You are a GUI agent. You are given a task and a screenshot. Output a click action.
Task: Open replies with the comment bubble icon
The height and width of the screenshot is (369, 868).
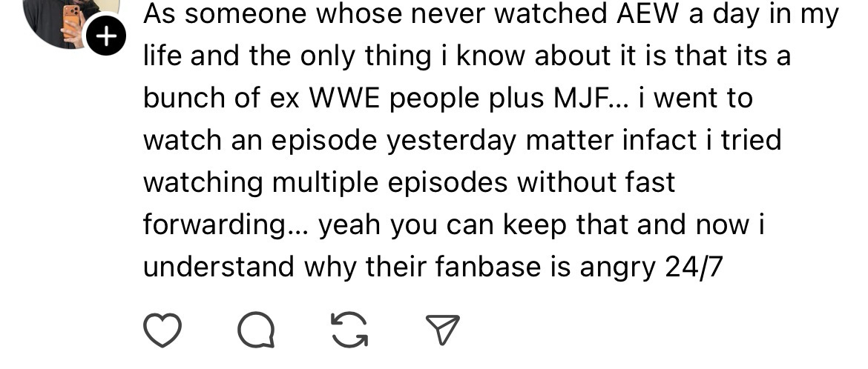tap(256, 330)
